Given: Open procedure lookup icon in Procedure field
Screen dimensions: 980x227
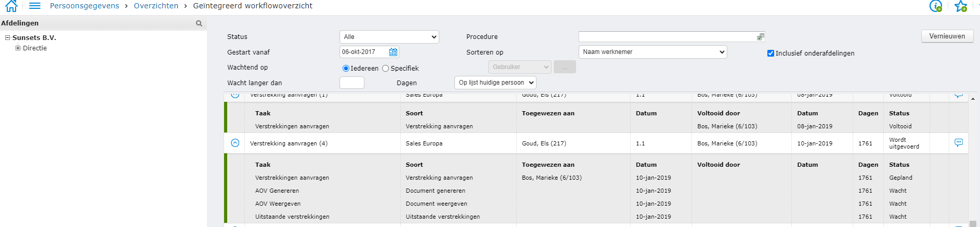Looking at the screenshot, I should [x=761, y=37].
